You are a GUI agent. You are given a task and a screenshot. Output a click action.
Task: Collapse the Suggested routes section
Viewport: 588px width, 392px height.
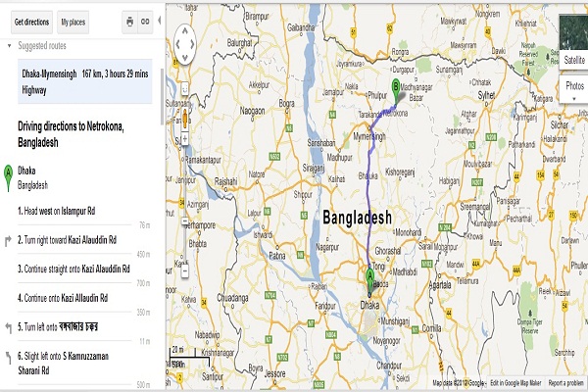click(x=10, y=46)
